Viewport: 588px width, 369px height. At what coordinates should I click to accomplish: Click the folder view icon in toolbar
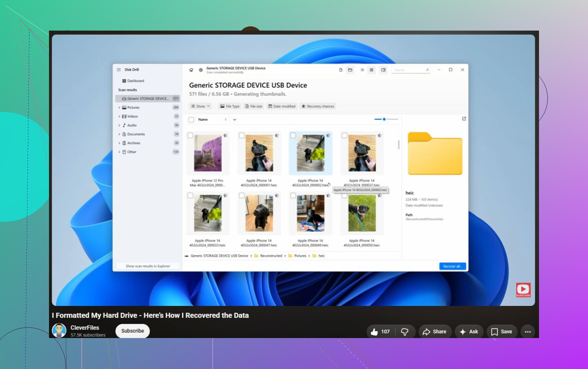[350, 70]
